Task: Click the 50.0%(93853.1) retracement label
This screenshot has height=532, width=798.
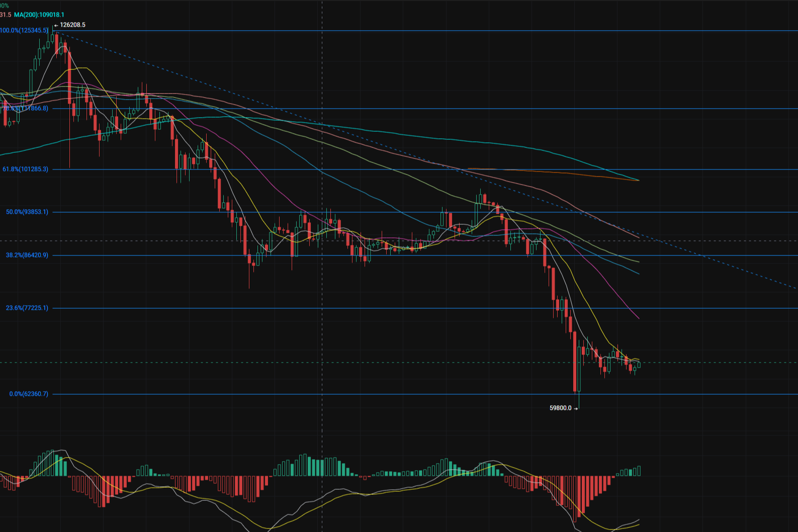Action: point(27,212)
